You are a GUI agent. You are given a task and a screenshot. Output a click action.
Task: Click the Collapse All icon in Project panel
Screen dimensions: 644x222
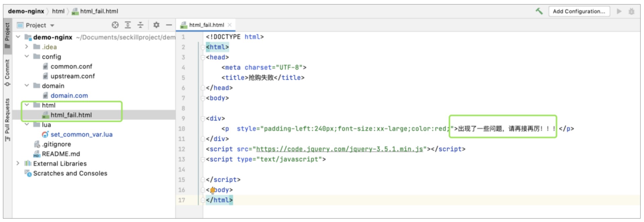pos(141,25)
